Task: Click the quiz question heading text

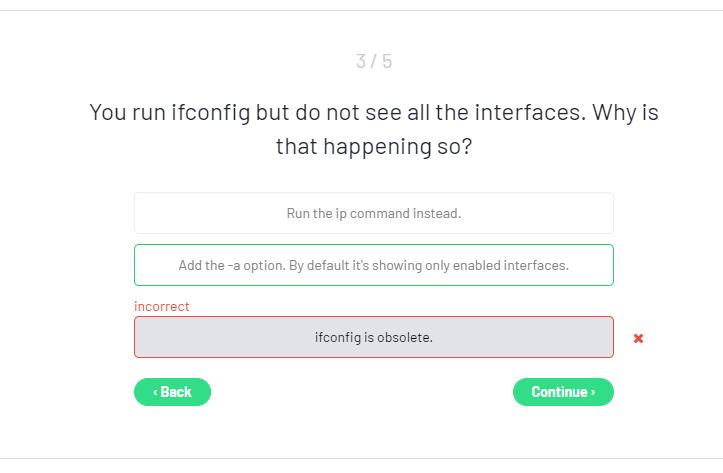Action: (x=373, y=112)
